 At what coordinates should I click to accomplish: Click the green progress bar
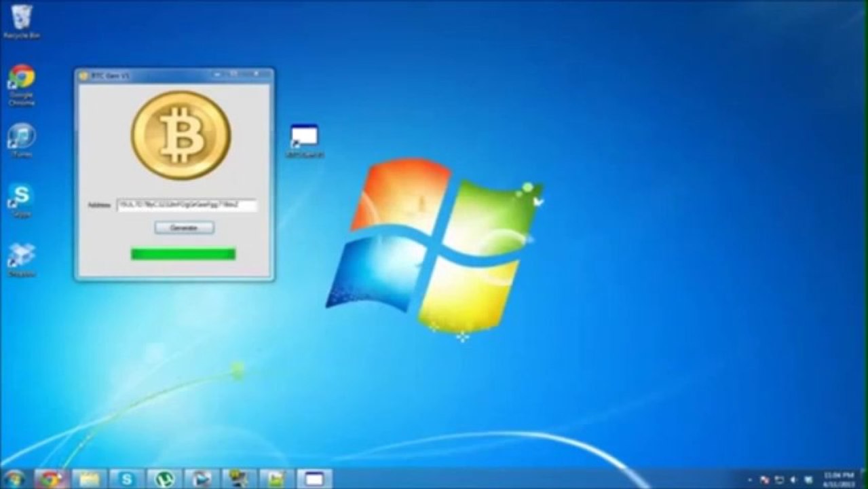[x=183, y=254]
